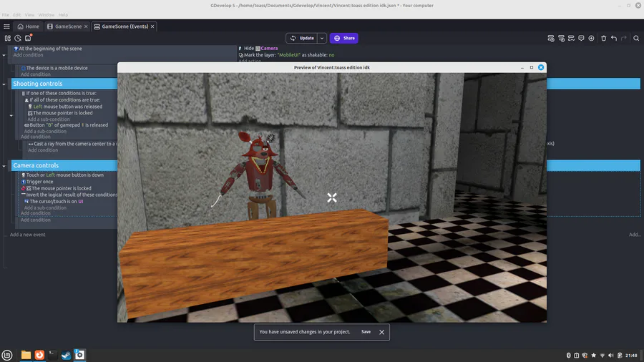Select 'The cursor/touch is on UI' condition
The width and height of the screenshot is (644, 362).
pos(54,202)
